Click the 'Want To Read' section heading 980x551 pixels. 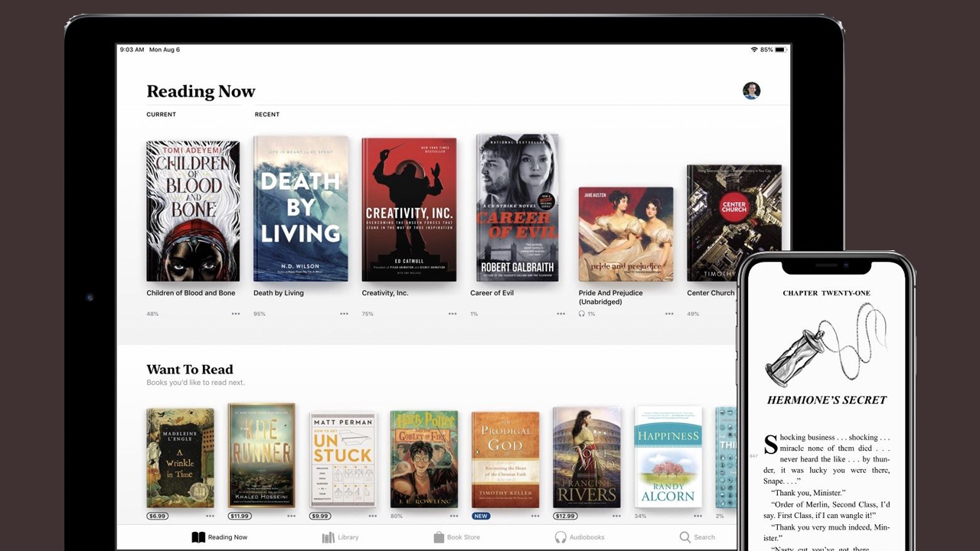190,370
